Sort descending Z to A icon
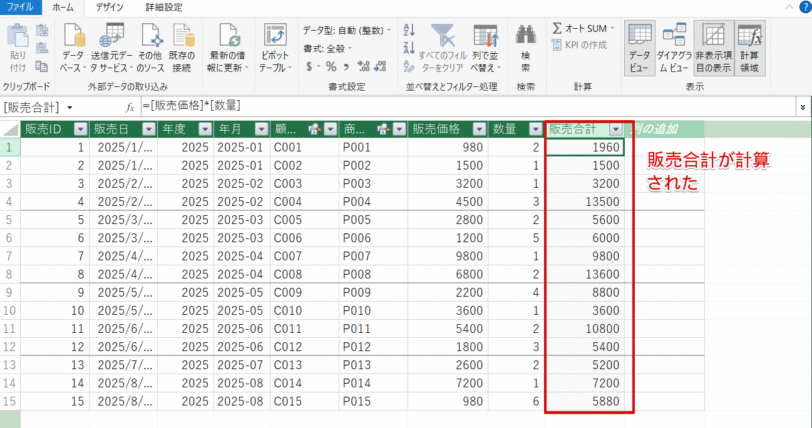The image size is (812, 428). coord(409,48)
